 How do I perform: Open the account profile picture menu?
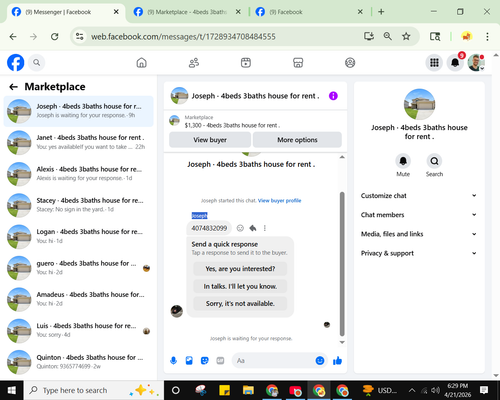pos(476,62)
